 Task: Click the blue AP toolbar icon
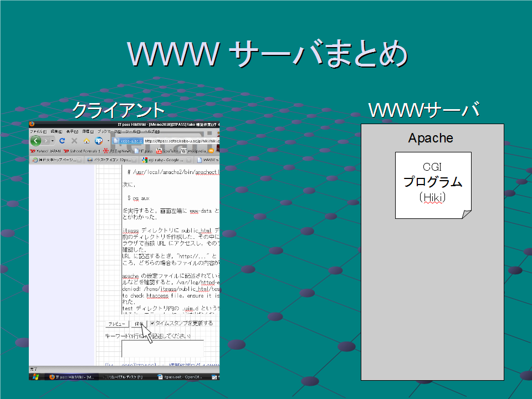click(99, 141)
